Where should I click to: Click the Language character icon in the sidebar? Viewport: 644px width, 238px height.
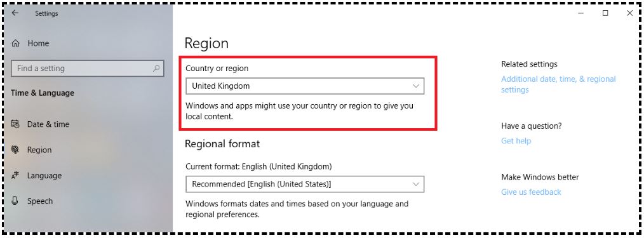pyautogui.click(x=15, y=176)
